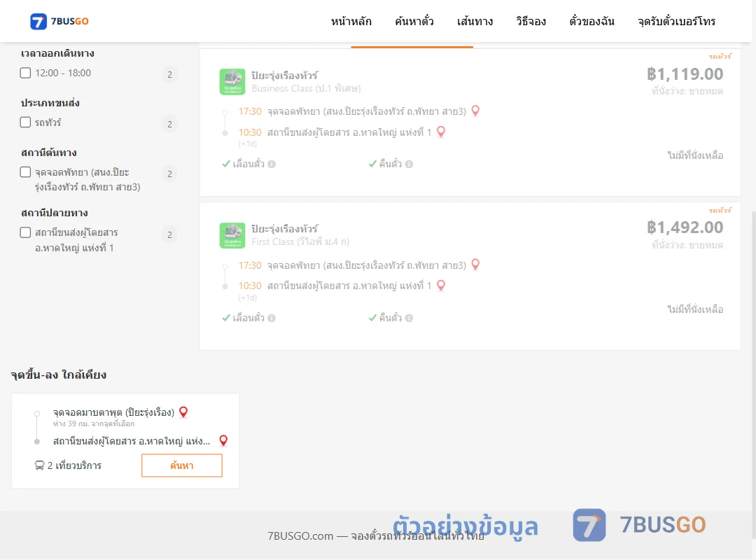The height and width of the screenshot is (560, 756).
Task: Click the Business Class operator logo thumbnail
Action: click(232, 81)
